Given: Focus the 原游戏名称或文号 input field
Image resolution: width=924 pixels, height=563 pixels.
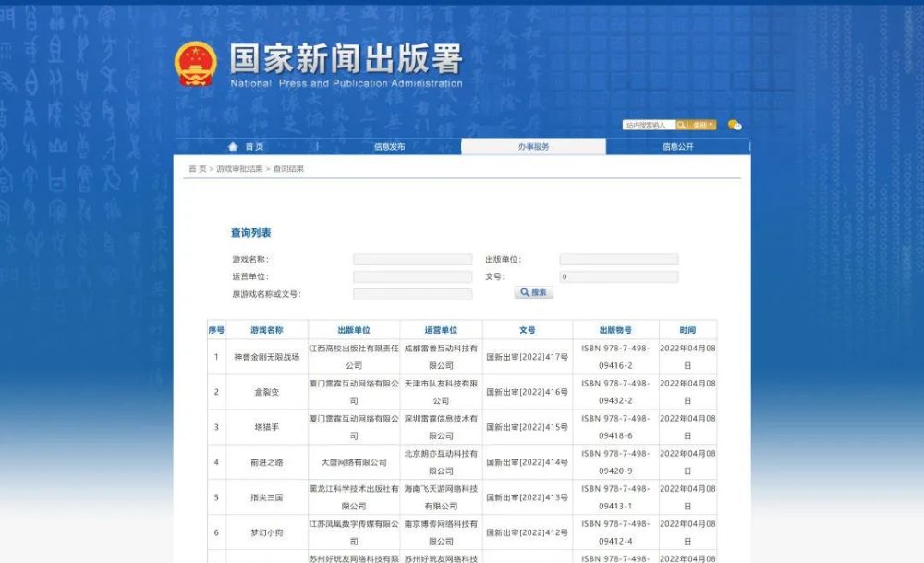Looking at the screenshot, I should pos(412,294).
